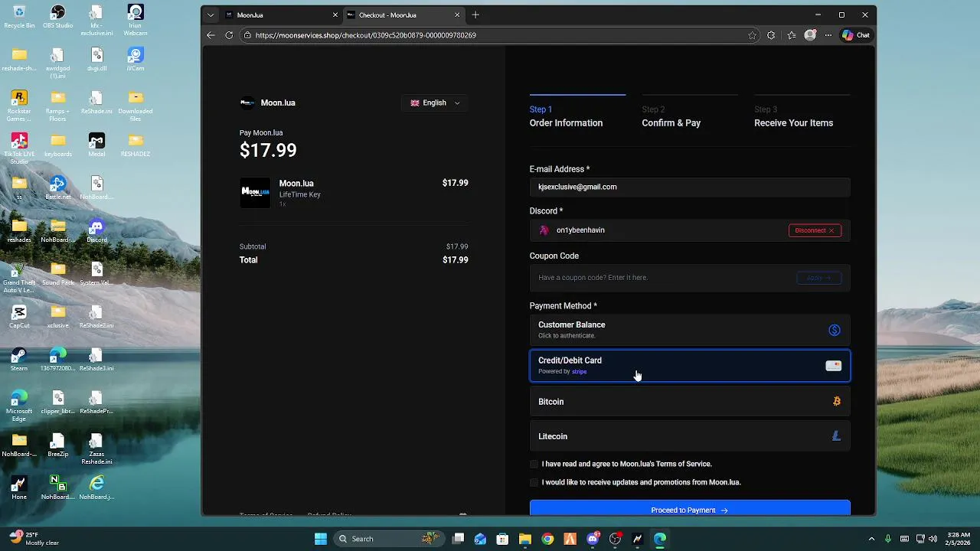Click Proceed to Payment button

point(690,509)
